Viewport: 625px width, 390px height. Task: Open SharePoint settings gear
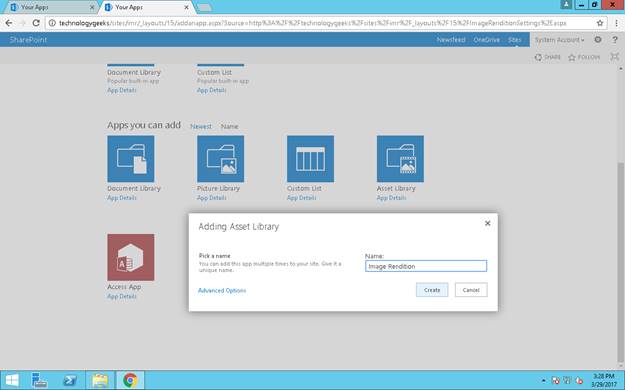pyautogui.click(x=598, y=39)
